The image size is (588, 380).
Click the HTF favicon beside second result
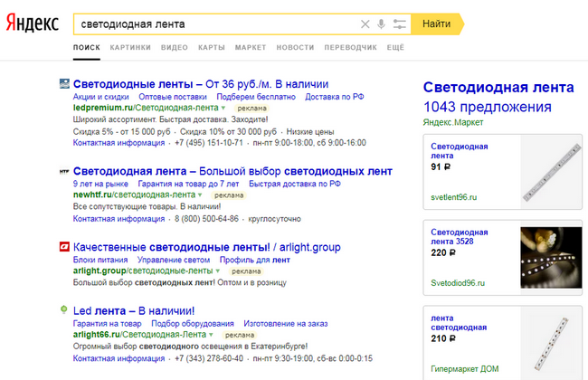64,171
